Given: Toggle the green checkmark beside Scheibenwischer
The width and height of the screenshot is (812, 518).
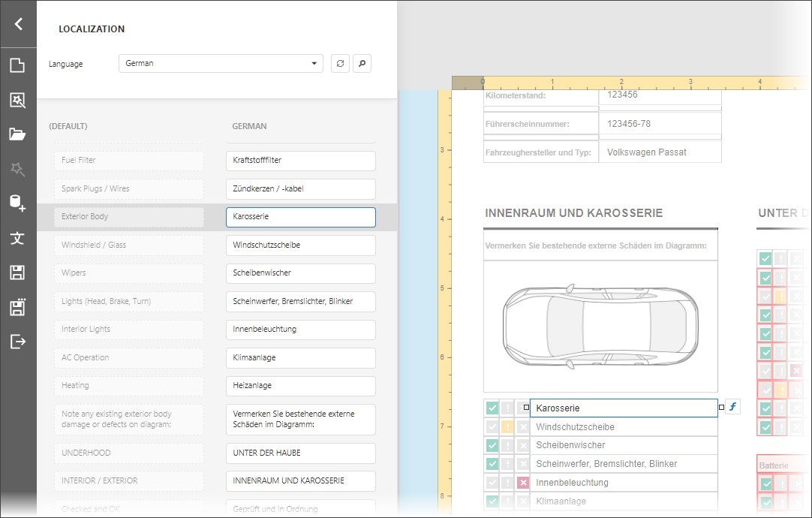Looking at the screenshot, I should coord(492,445).
